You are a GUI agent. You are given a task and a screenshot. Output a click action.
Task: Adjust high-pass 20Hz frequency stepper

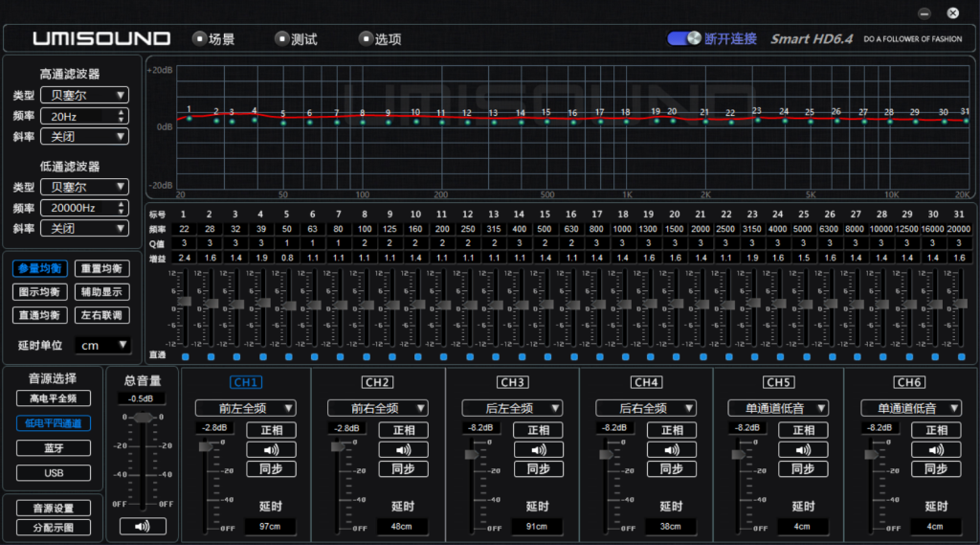(x=122, y=116)
